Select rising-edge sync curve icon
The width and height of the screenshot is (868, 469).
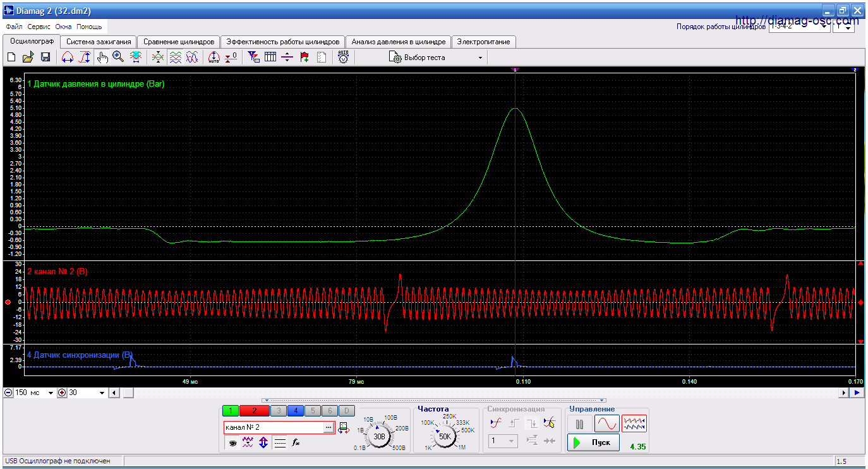click(496, 422)
